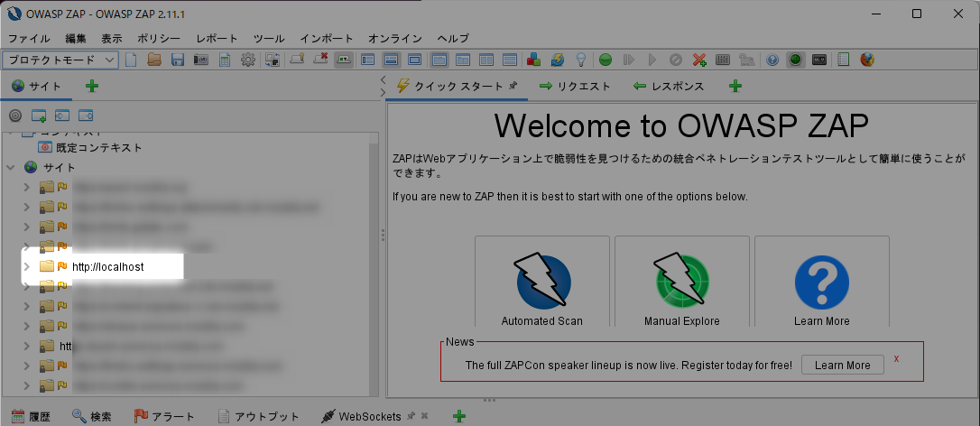Click the tab icon with red X
The width and height of the screenshot is (980, 426).
(320, 60)
